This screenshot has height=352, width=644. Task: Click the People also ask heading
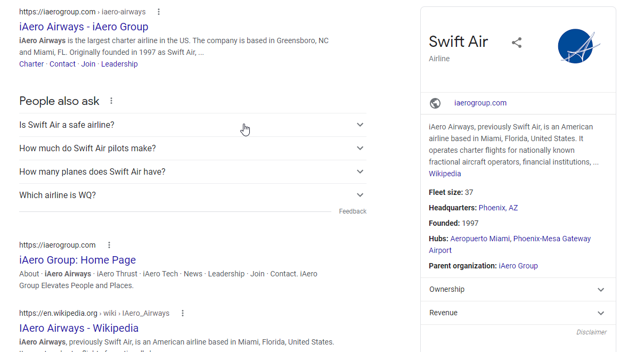click(x=59, y=101)
